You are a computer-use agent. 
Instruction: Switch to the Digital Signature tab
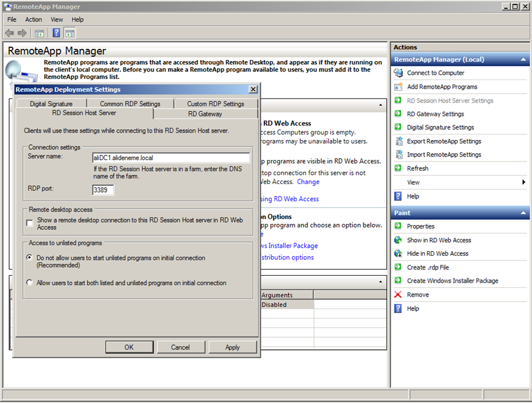[x=51, y=103]
